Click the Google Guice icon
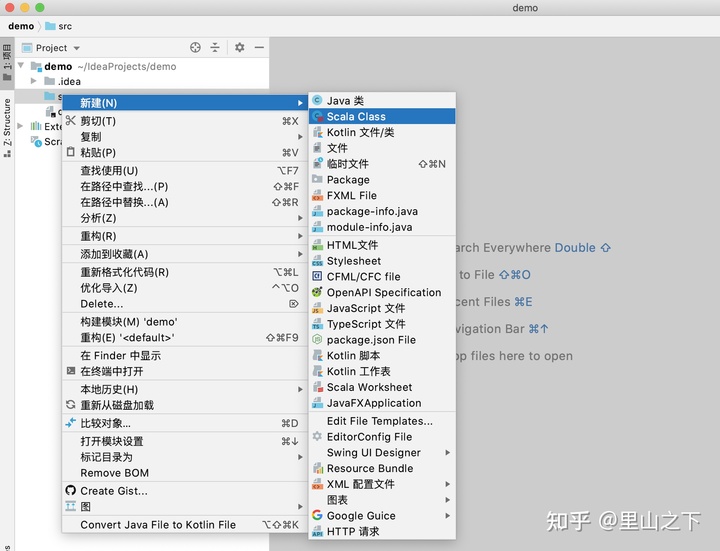This screenshot has height=551, width=720. click(317, 515)
